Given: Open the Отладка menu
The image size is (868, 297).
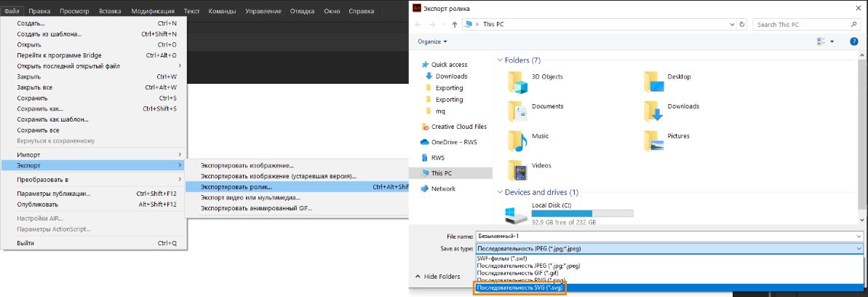Looking at the screenshot, I should click(x=302, y=11).
